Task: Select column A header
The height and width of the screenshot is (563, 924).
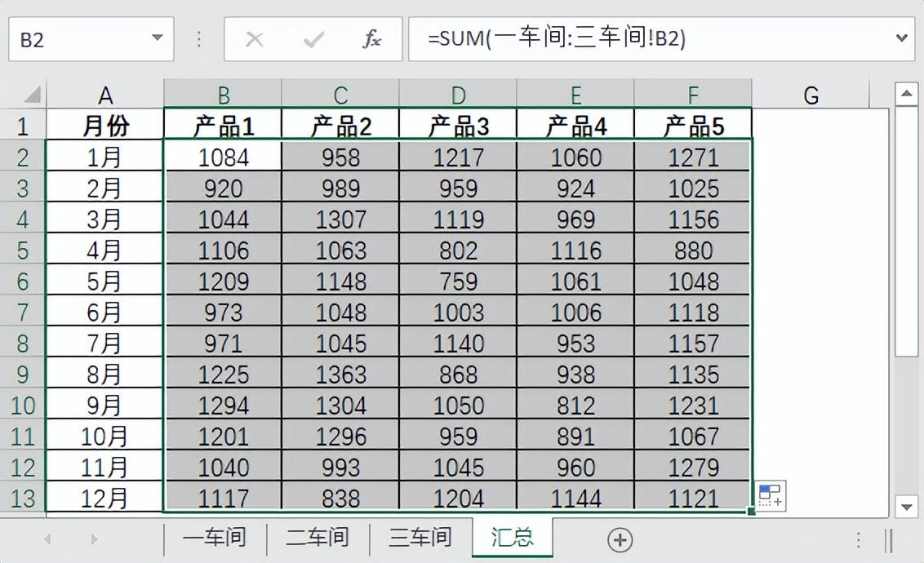Action: pos(105,94)
